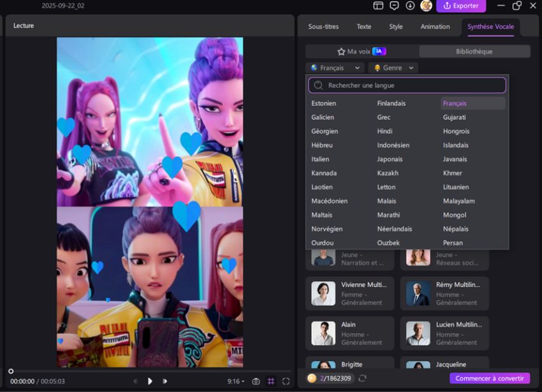
Task: Click the download icon in top bar
Action: [x=410, y=6]
